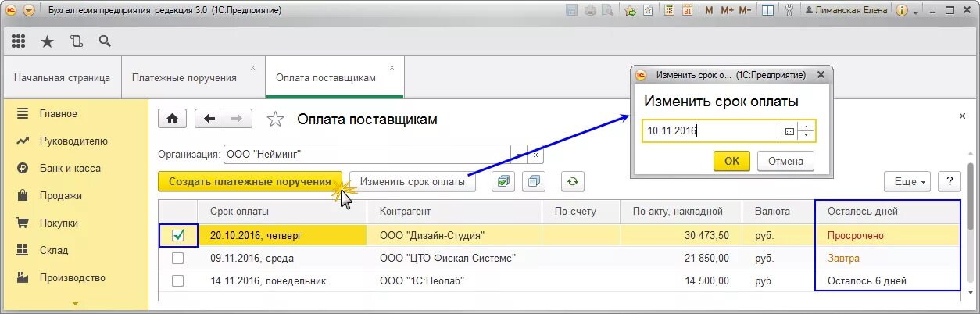Open the History icon in tools panel
Screen dimensions: 980x314
coord(76,41)
